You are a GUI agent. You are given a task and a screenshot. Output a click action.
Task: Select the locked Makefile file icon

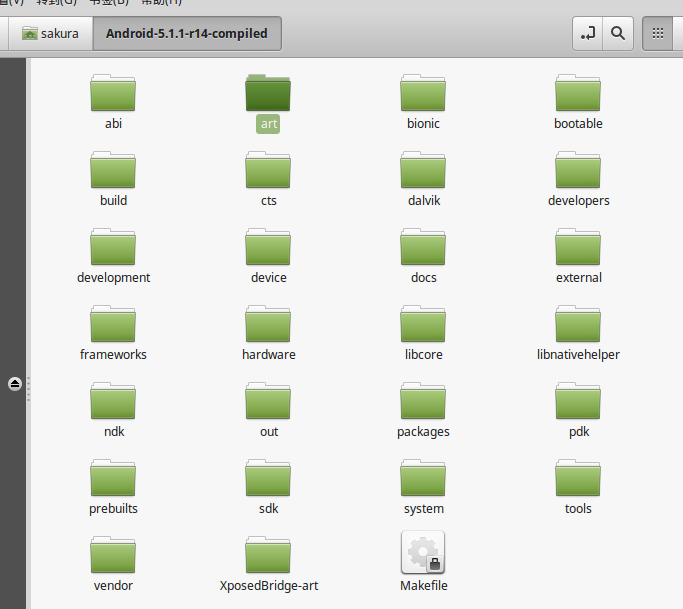click(423, 552)
